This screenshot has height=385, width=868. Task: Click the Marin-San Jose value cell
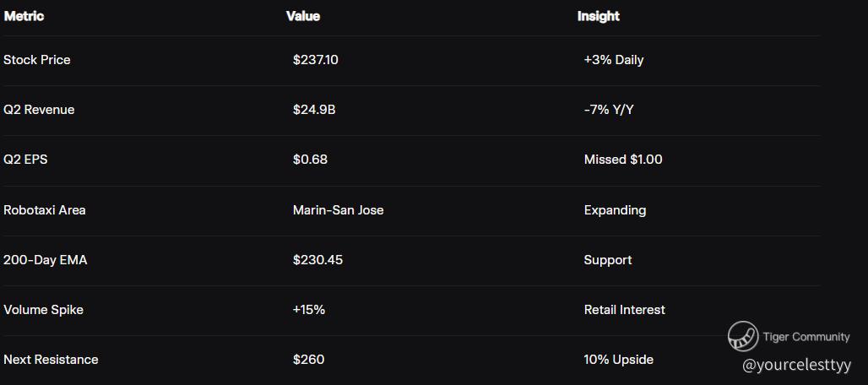(338, 210)
